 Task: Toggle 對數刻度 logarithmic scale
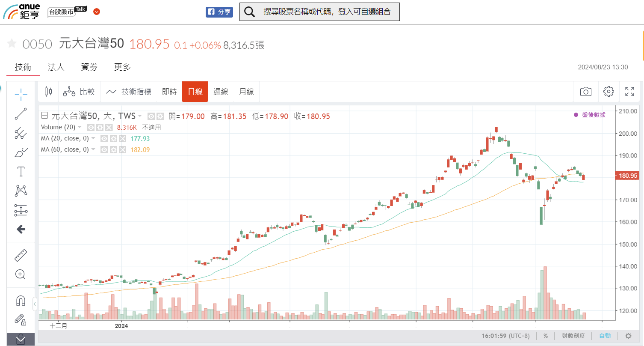[x=573, y=336]
